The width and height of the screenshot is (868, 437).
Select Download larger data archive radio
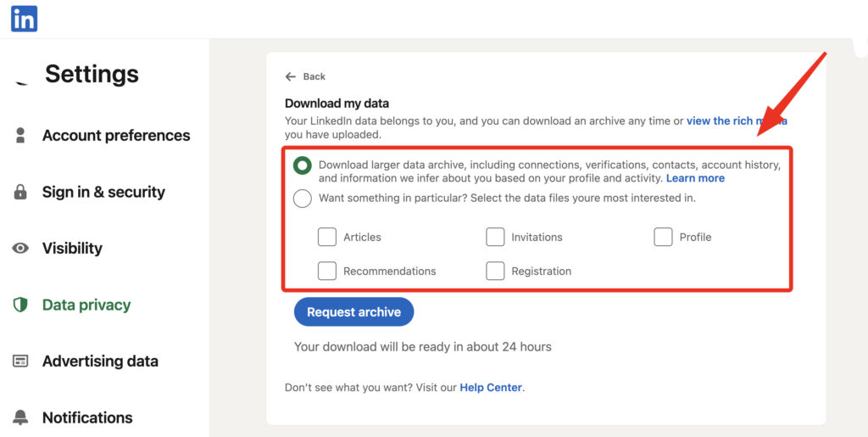tap(303, 165)
